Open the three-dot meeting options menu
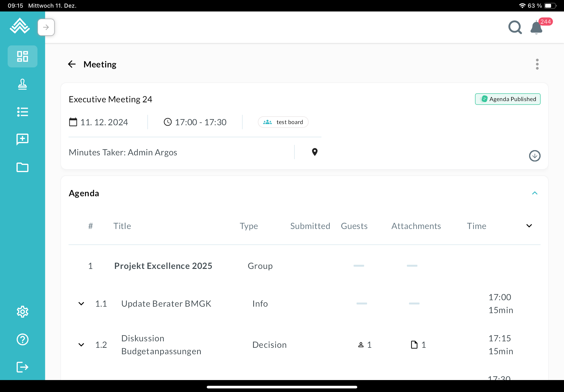This screenshot has height=392, width=564. click(x=537, y=64)
